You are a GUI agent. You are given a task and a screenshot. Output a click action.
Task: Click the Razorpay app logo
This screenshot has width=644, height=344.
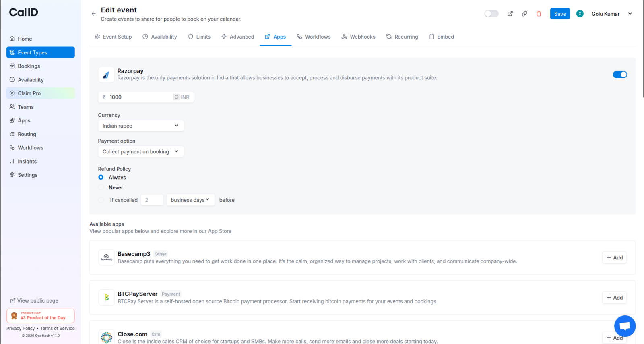pos(106,75)
